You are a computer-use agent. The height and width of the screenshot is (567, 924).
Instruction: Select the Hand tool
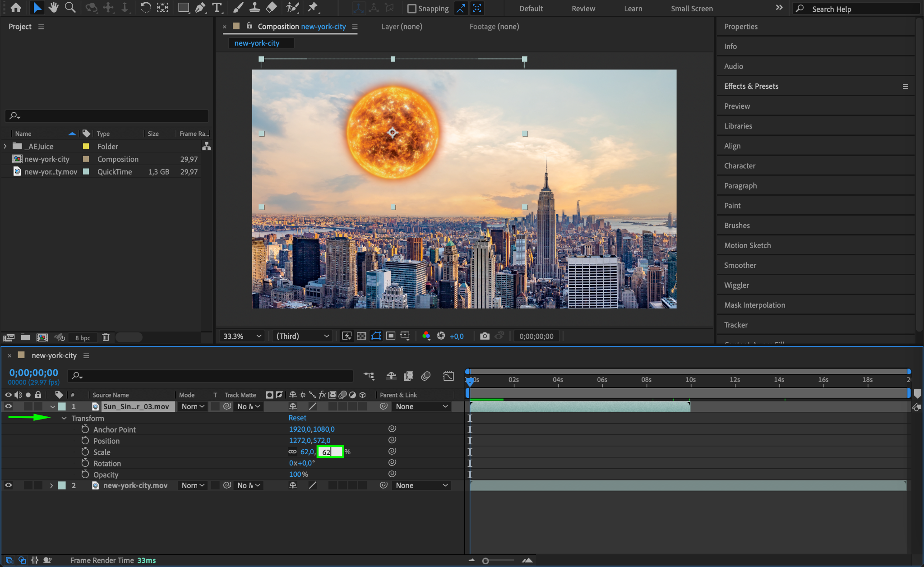tap(54, 8)
